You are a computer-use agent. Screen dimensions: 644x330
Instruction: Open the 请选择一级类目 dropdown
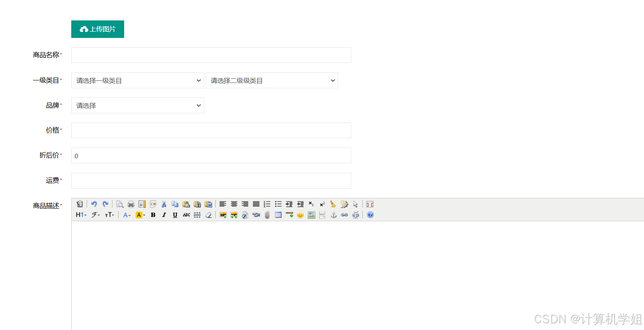point(137,80)
